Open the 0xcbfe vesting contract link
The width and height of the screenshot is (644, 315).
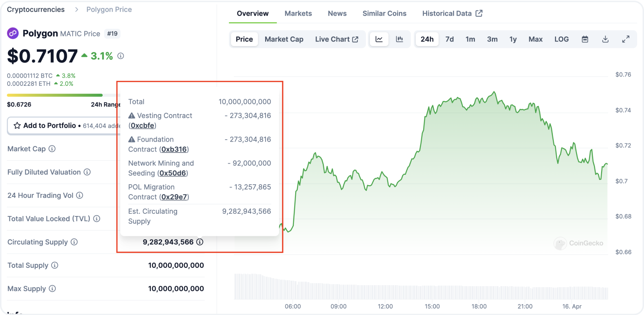tap(142, 125)
